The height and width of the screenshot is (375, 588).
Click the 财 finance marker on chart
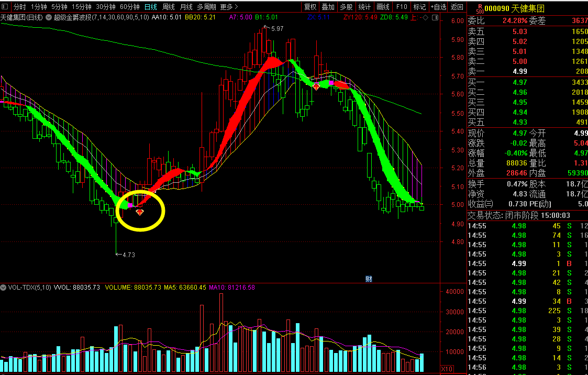pos(369,279)
